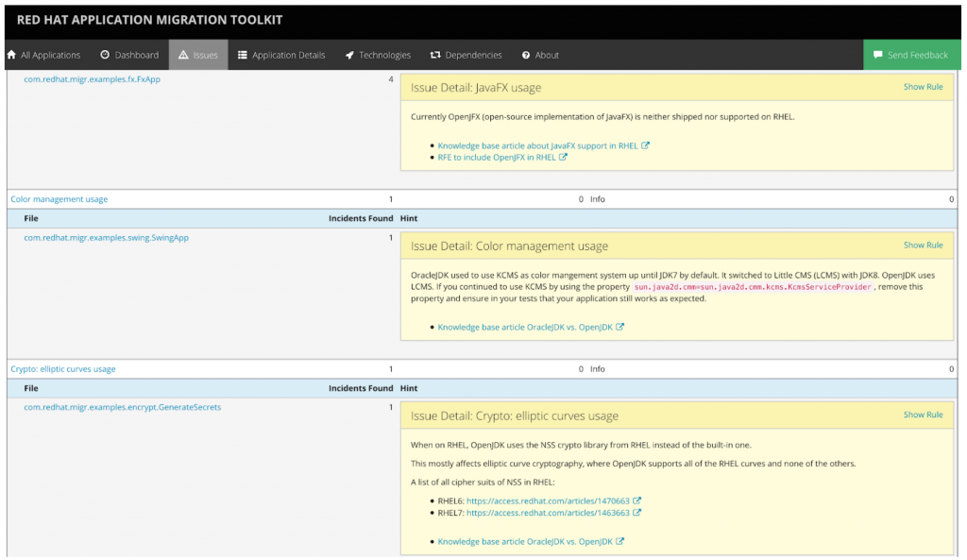Open RFE to include OpenJFX in RHEL

click(x=497, y=158)
